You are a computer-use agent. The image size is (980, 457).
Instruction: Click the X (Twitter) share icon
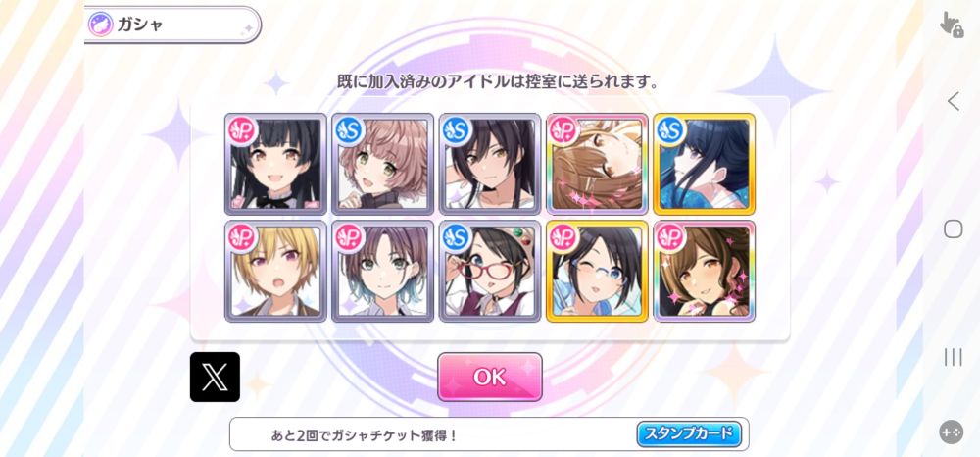[215, 377]
